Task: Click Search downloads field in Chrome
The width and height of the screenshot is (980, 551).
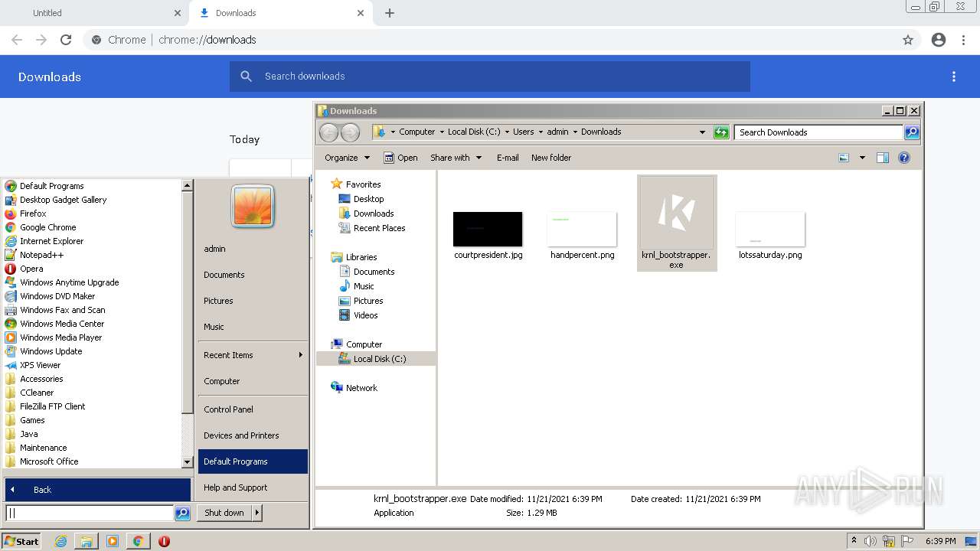Action: click(490, 77)
